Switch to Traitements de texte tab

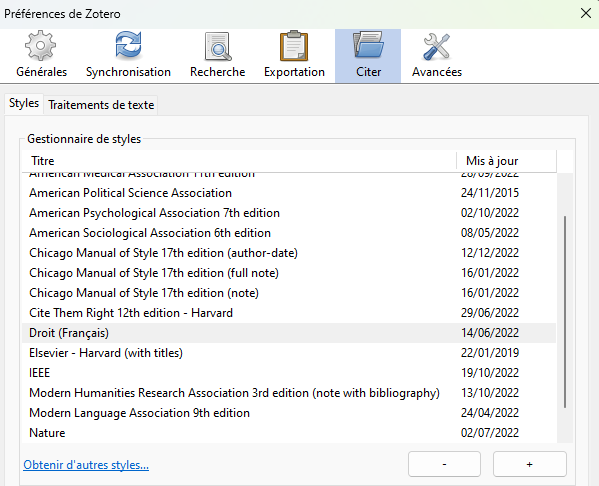click(x=101, y=105)
